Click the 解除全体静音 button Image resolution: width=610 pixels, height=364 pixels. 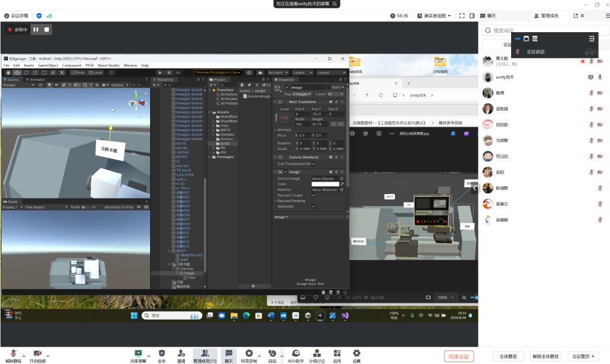(545, 356)
